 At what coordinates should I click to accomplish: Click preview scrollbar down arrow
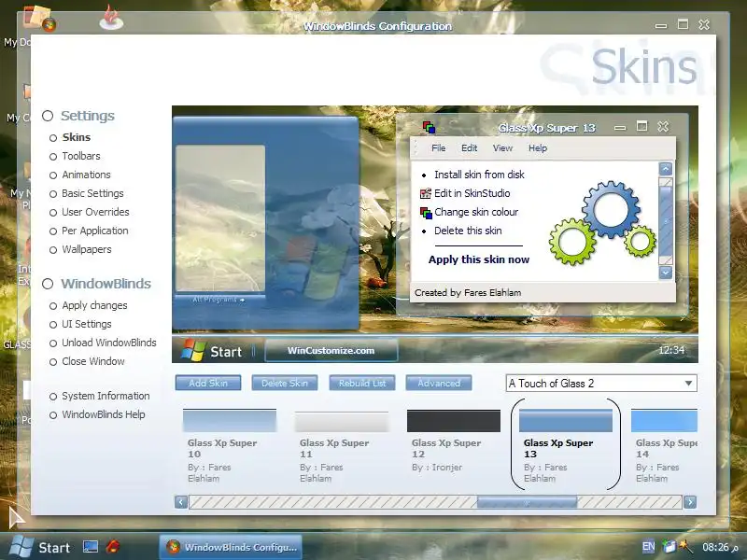[x=666, y=273]
